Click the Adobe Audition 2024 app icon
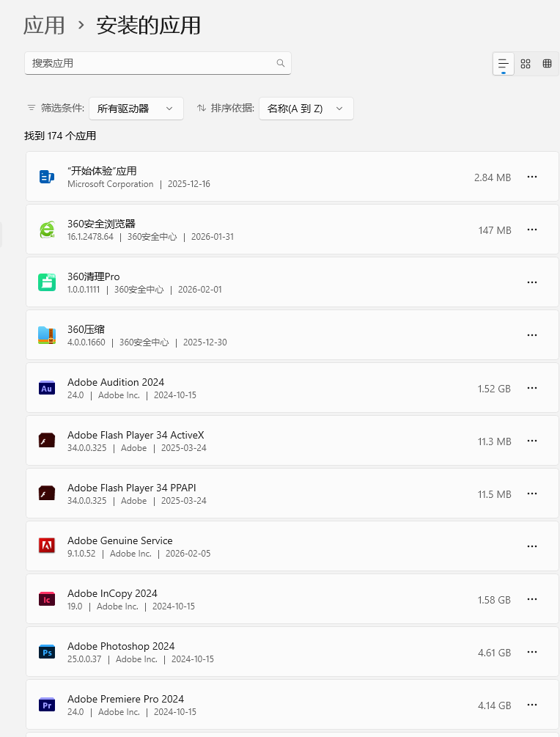Screen dimensions: 560x737 (47, 388)
